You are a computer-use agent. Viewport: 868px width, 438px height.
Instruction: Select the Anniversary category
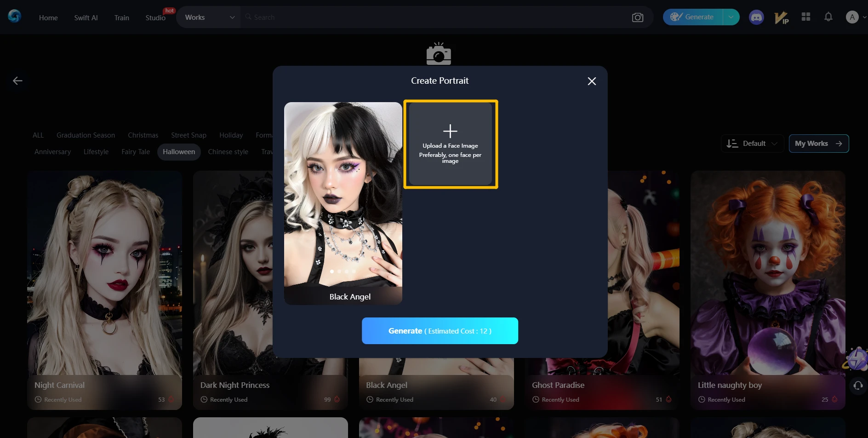(52, 152)
